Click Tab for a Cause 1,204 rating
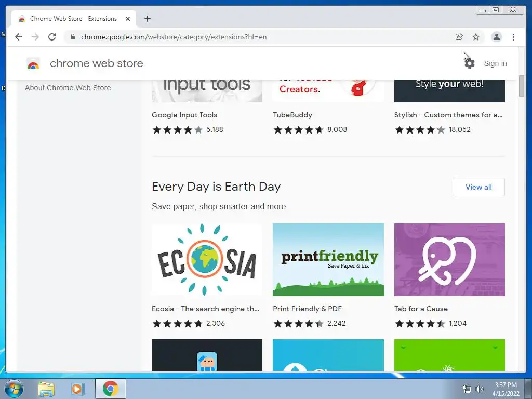532x399 pixels. point(457,323)
